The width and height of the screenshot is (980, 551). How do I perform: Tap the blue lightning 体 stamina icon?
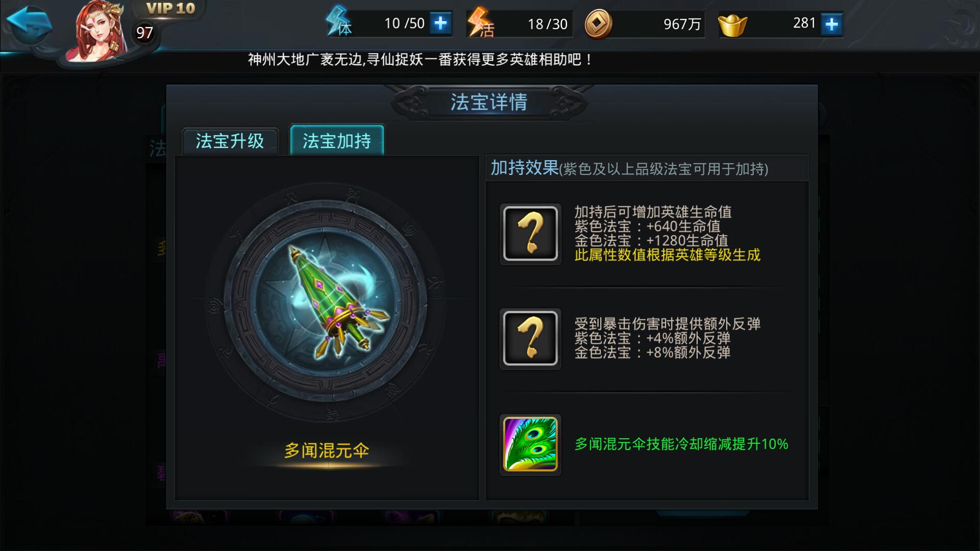(339, 22)
